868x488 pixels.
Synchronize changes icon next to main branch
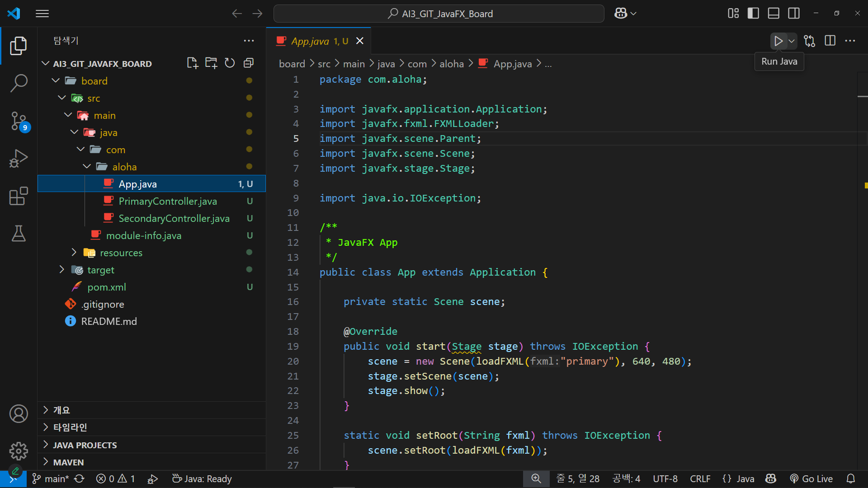click(x=79, y=479)
